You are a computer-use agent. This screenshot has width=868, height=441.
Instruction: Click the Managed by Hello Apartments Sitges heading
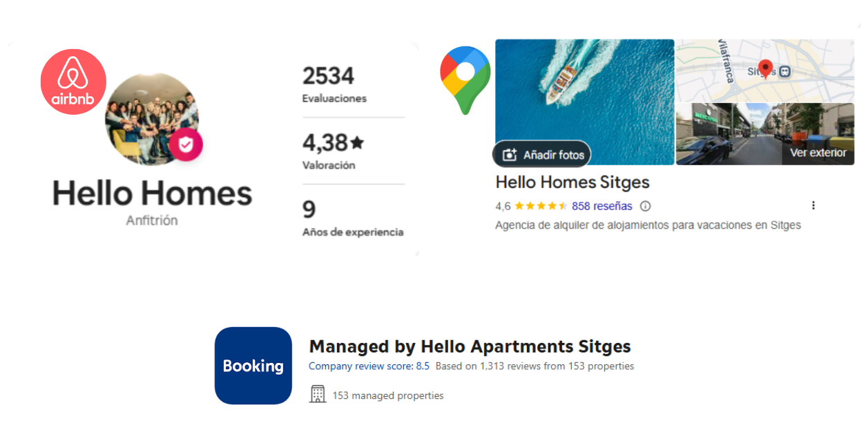click(470, 346)
